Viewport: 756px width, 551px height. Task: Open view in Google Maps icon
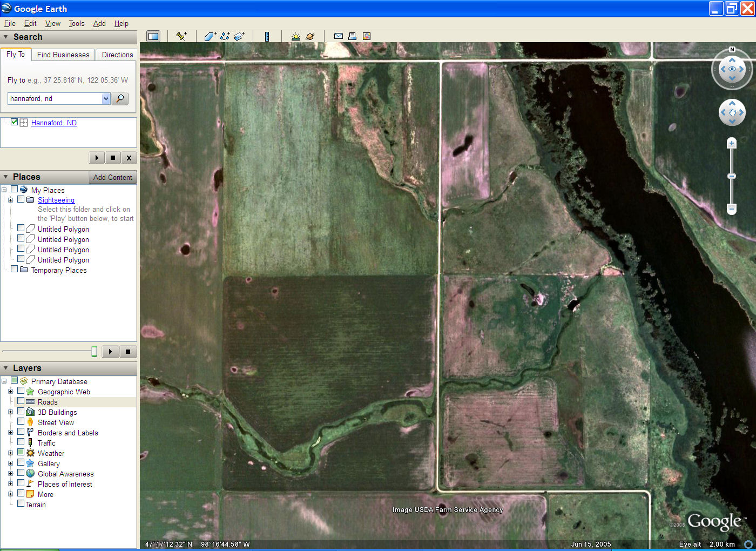click(367, 36)
